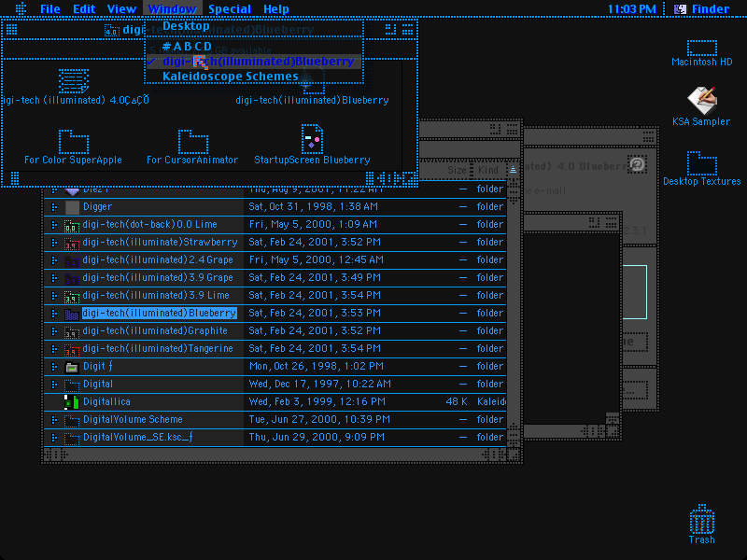Select the Macintosh HD desktop icon

point(702,49)
